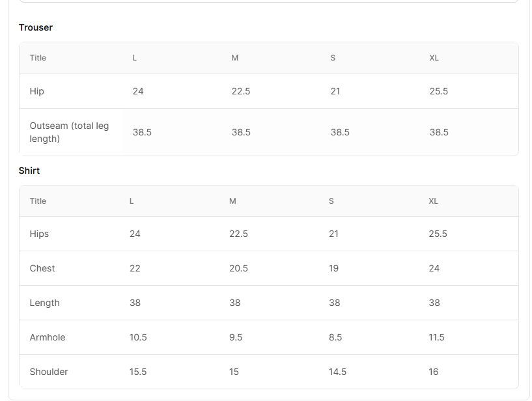Click the Shoulder value 14.5
Screen dimensions: 532x401
tap(337, 372)
